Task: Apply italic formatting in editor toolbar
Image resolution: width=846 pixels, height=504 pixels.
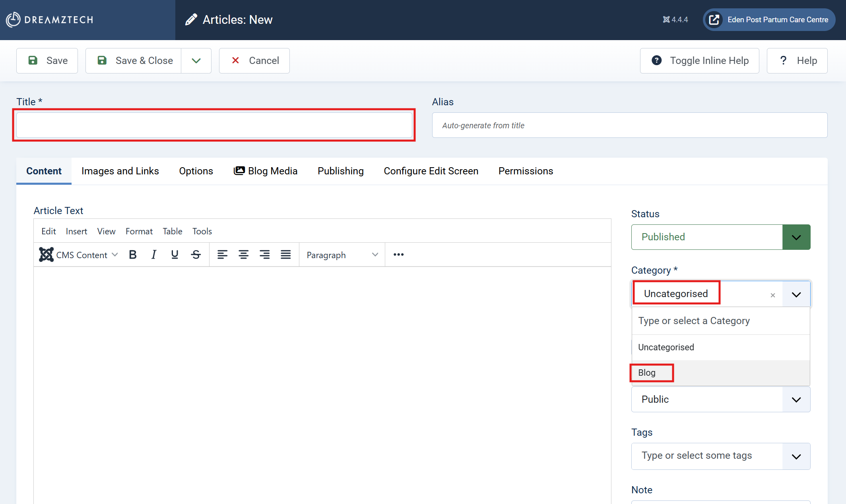Action: pyautogui.click(x=153, y=255)
